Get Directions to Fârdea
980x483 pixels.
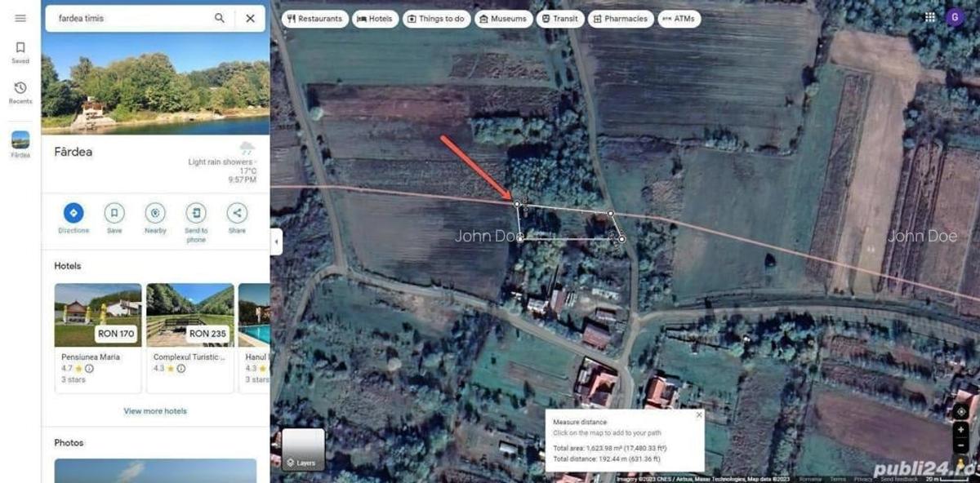(73, 215)
